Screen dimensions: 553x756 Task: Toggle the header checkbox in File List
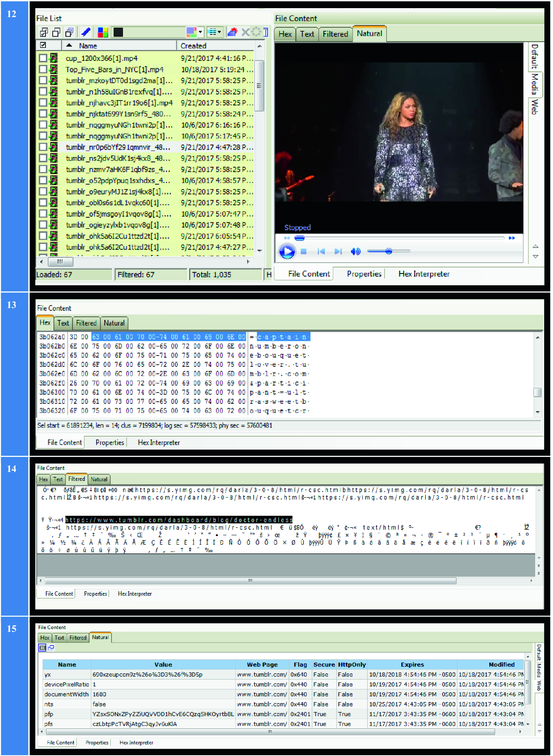pos(43,45)
